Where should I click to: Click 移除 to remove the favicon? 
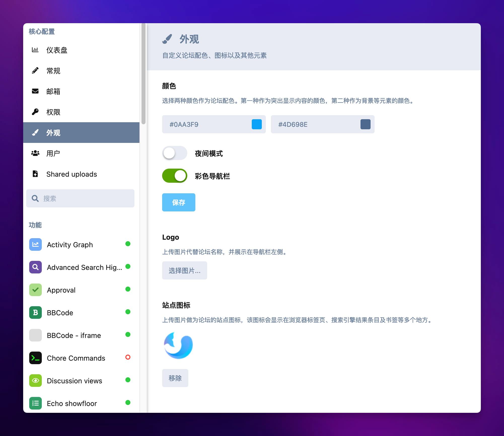point(175,378)
